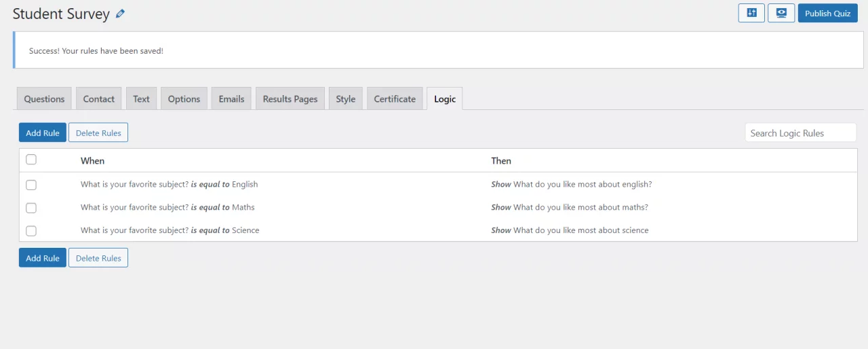868x349 pixels.
Task: Click the top Add Rule button
Action: (x=43, y=132)
